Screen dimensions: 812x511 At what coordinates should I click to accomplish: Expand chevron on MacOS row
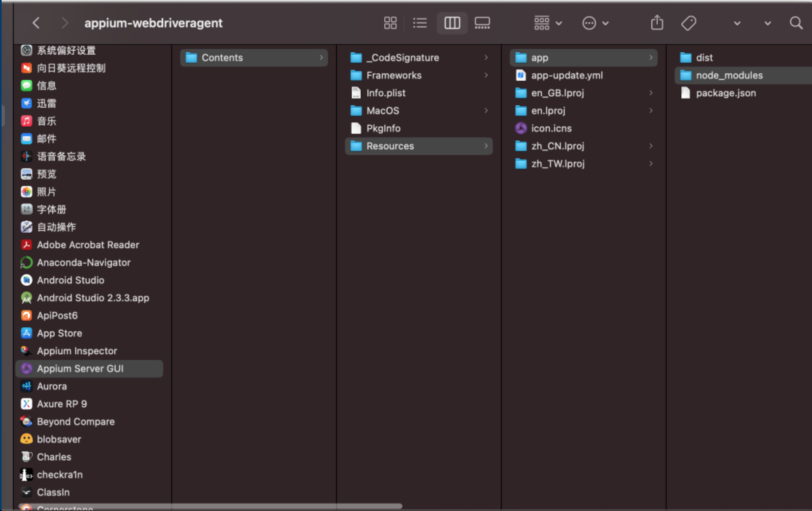coord(486,111)
